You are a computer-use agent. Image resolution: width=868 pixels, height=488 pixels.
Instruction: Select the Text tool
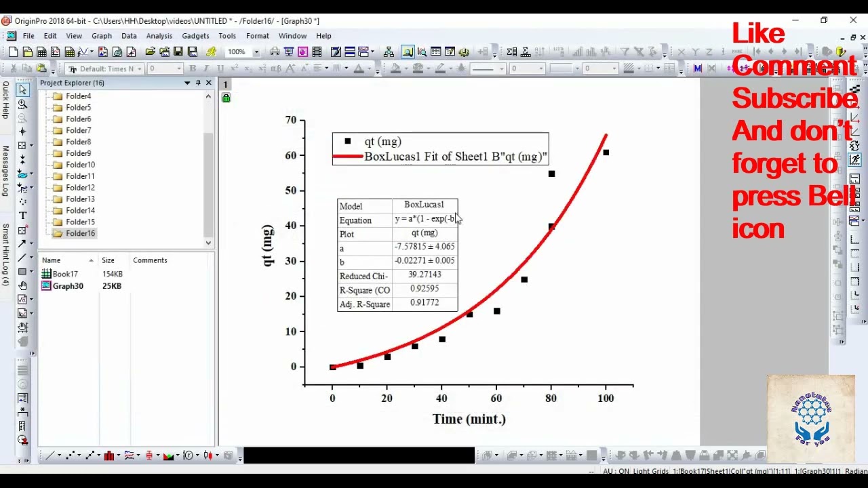click(x=22, y=215)
